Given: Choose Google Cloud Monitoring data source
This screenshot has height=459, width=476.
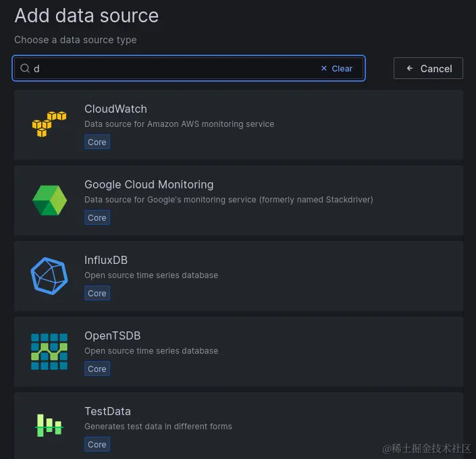Looking at the screenshot, I should [x=149, y=184].
